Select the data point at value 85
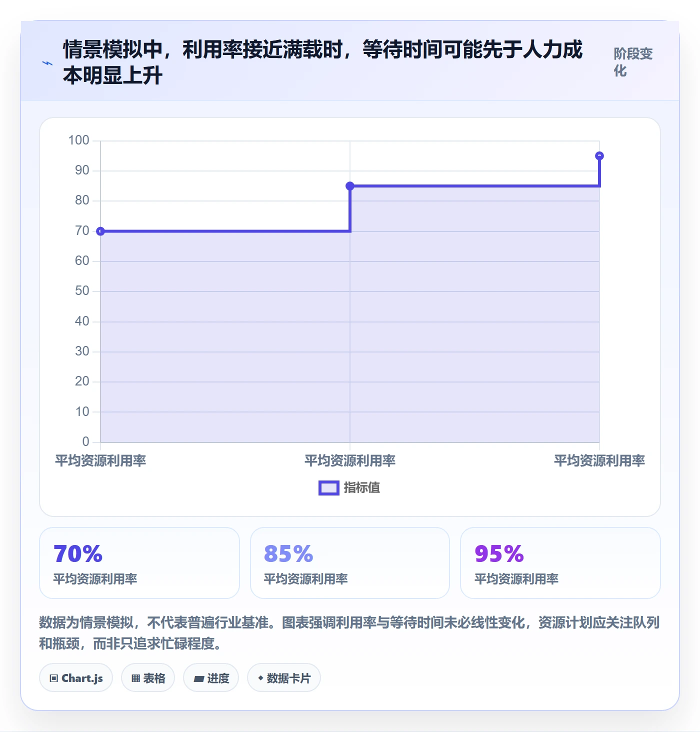This screenshot has height=732, width=700. tap(350, 186)
